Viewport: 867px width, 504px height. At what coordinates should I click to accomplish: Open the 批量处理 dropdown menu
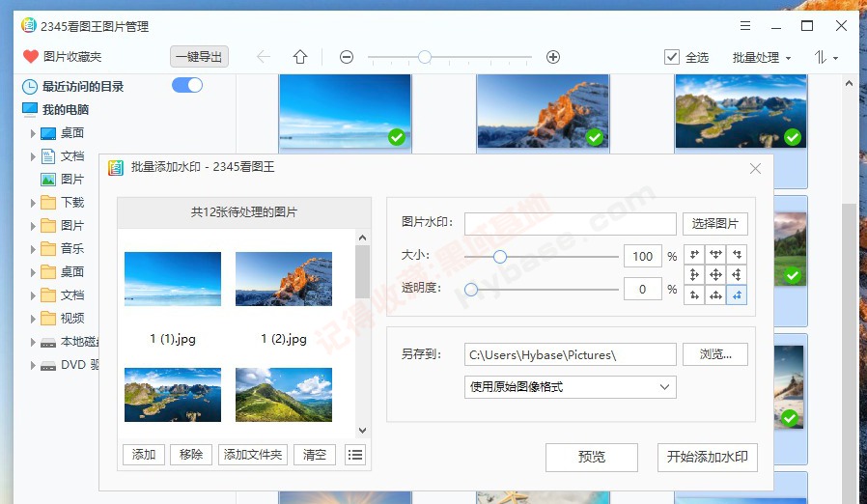(762, 58)
